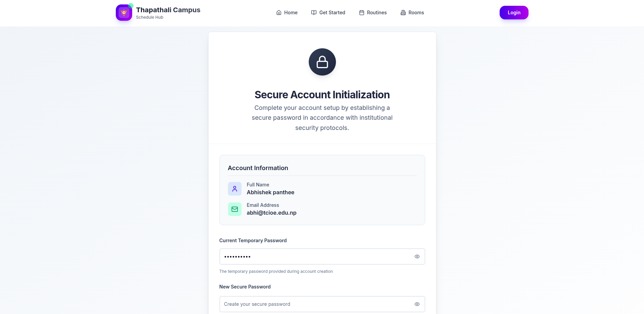The height and width of the screenshot is (314, 644).
Task: Click the Thapathali Campus title text
Action: [168, 10]
